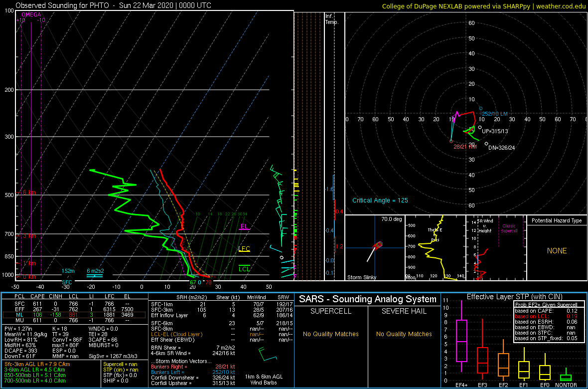
Task: Click the 'Storm Slinky' caption
Action: [x=361, y=277]
